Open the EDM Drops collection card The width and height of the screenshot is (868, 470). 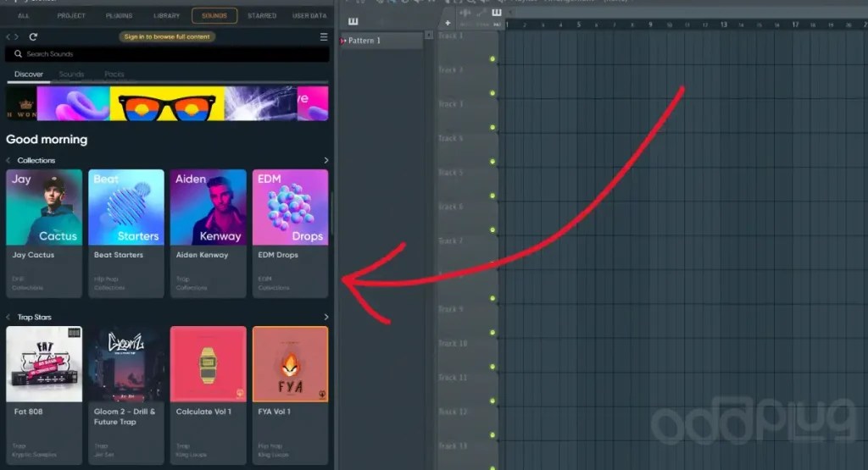(290, 234)
